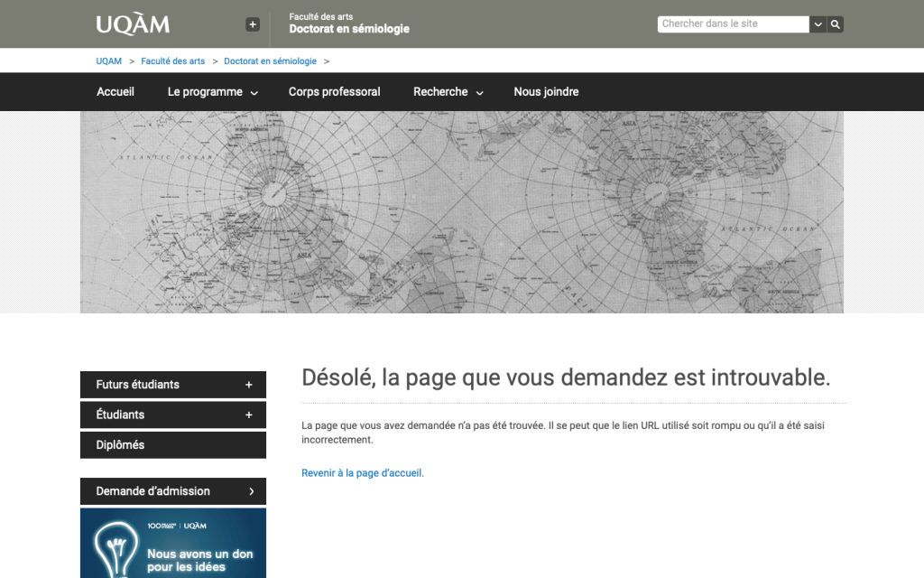Viewport: 924px width, 578px height.
Task: Open 'Nous joindre' in navigation bar
Action: (x=546, y=92)
